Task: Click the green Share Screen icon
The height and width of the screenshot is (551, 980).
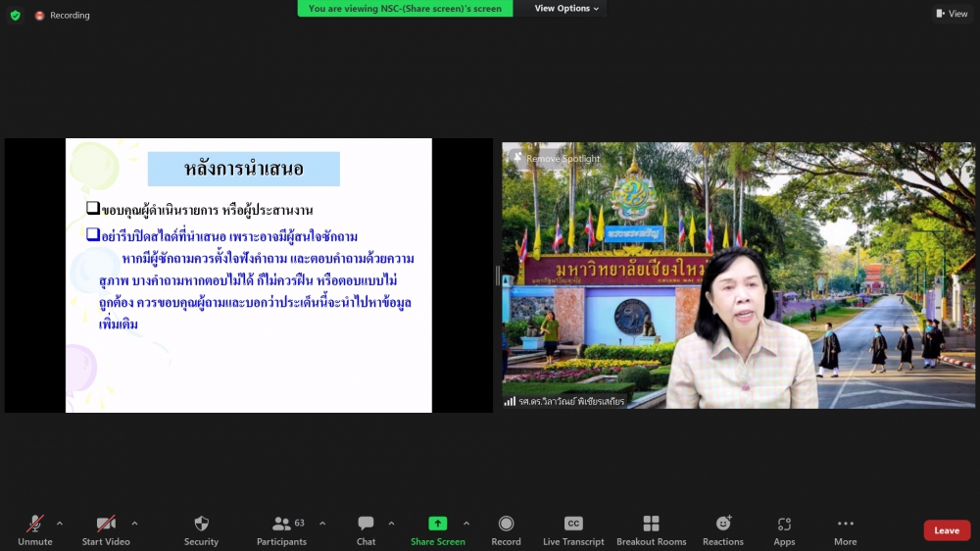Action: (x=437, y=524)
